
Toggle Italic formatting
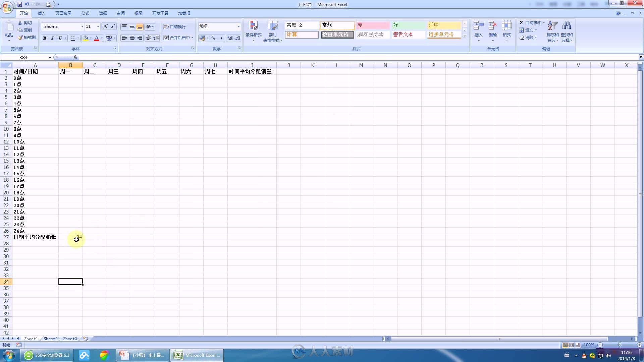(52, 38)
